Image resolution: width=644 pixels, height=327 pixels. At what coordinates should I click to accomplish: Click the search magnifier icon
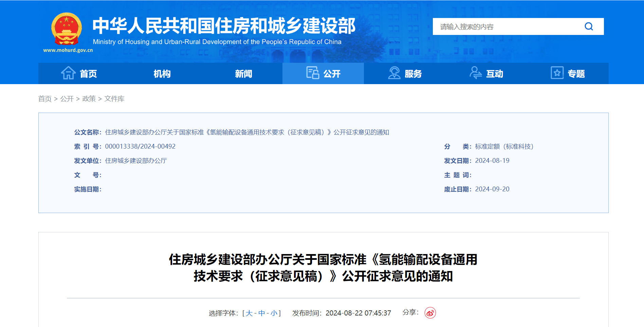(589, 26)
